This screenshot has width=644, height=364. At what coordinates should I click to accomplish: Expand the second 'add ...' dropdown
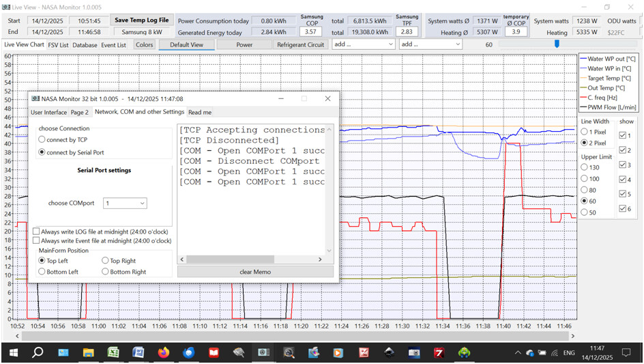tap(430, 44)
